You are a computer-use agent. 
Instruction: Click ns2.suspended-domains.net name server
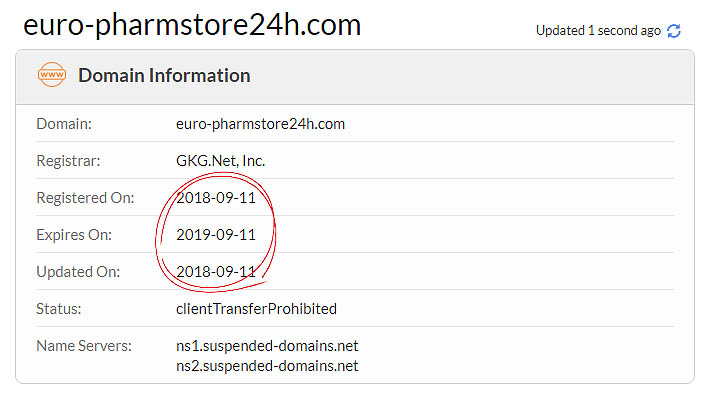[267, 366]
